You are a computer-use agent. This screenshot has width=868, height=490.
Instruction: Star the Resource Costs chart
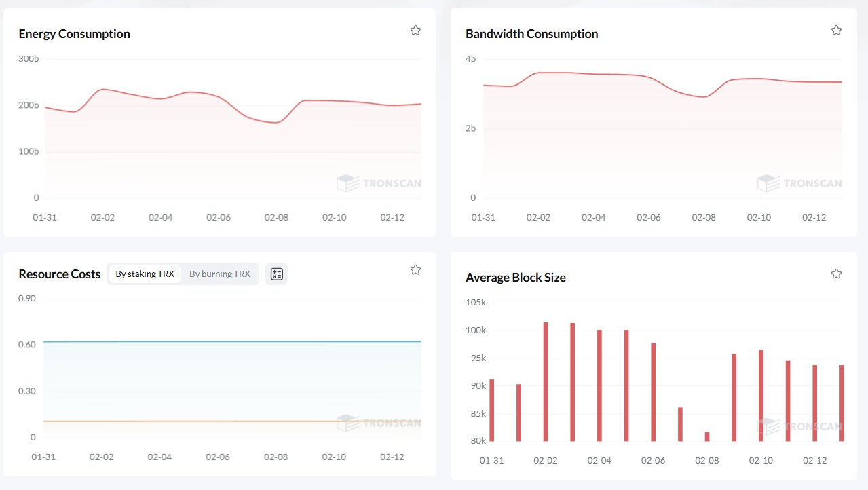click(415, 269)
